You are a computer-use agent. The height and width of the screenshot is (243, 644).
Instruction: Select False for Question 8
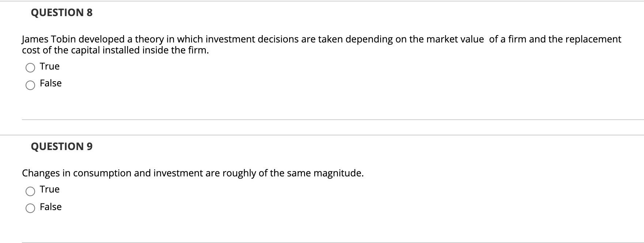[31, 85]
